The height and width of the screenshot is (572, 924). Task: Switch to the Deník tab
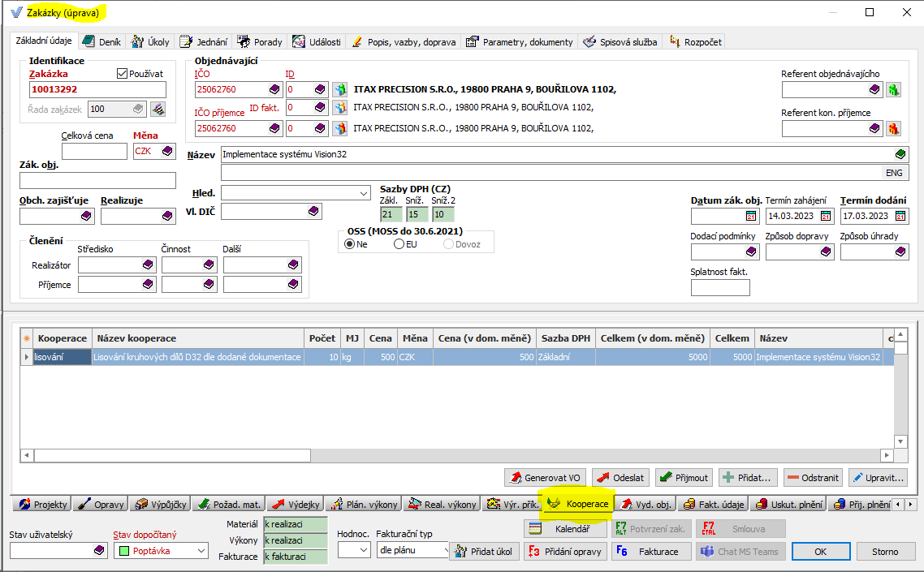coord(102,42)
